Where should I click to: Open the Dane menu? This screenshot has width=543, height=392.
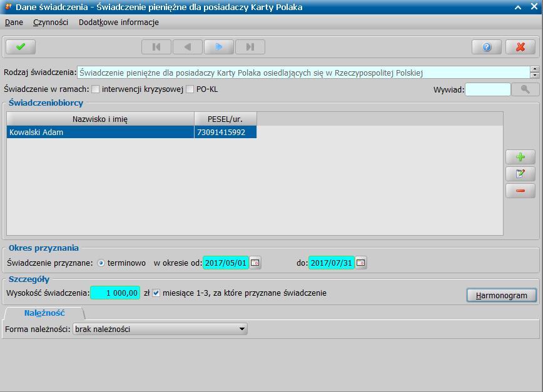pyautogui.click(x=14, y=22)
